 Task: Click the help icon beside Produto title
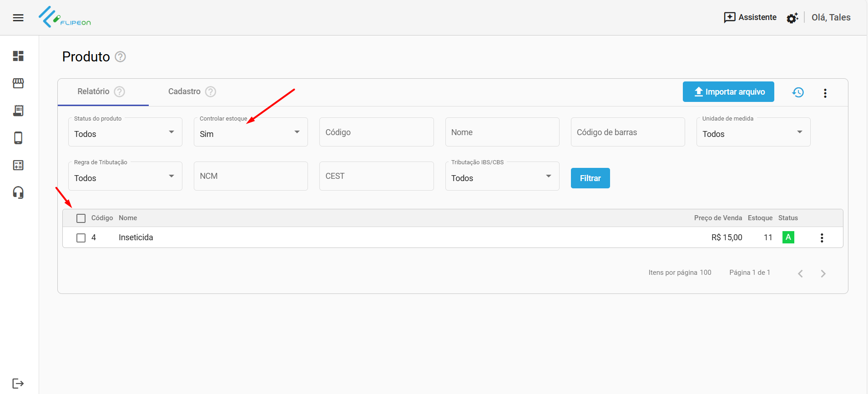coord(120,57)
